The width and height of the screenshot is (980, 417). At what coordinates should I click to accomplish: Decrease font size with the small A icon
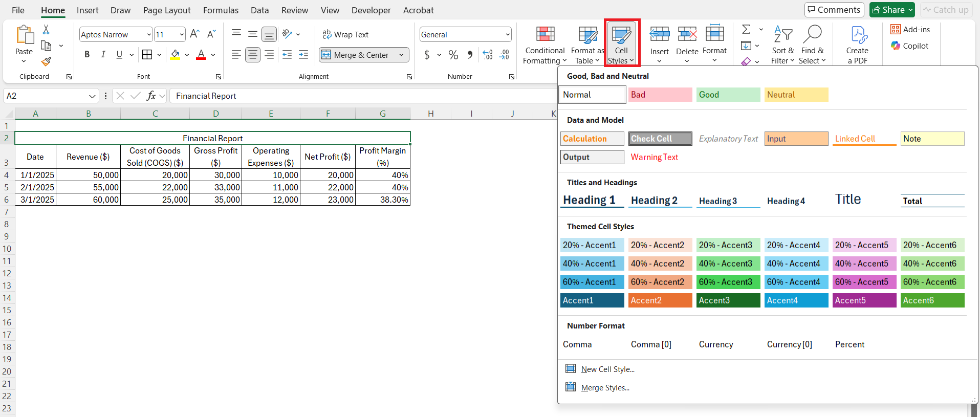pos(211,34)
